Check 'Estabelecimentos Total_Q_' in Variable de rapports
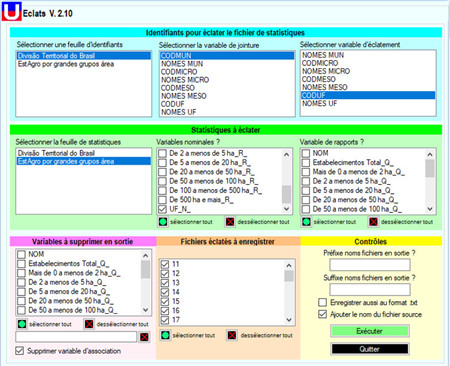Screen dimensions: 450x366 coord(306,163)
